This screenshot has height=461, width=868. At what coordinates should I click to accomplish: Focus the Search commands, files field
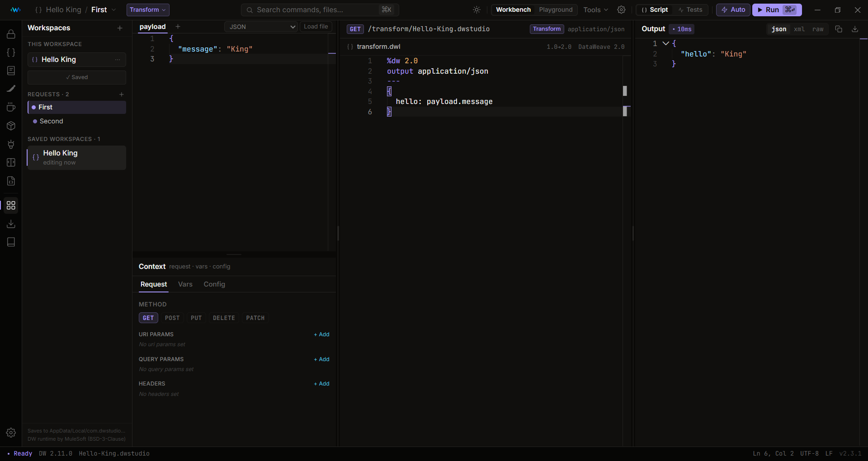(320, 9)
